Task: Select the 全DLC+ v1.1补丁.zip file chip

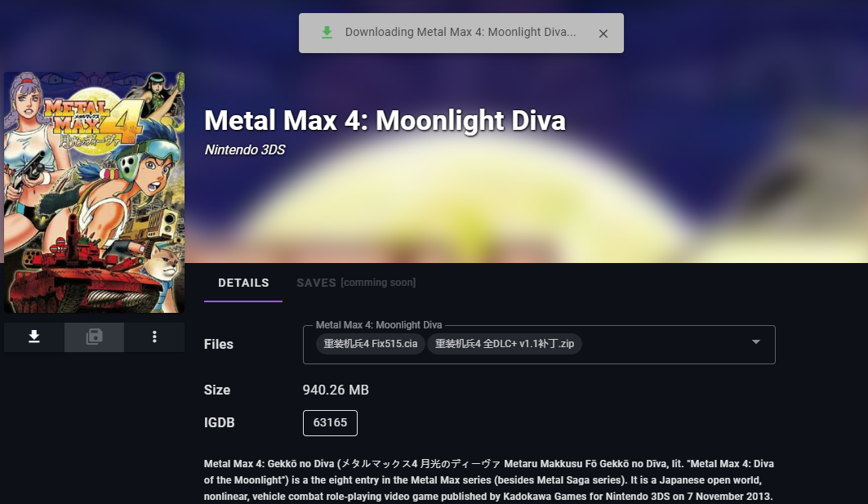Action: tap(505, 344)
